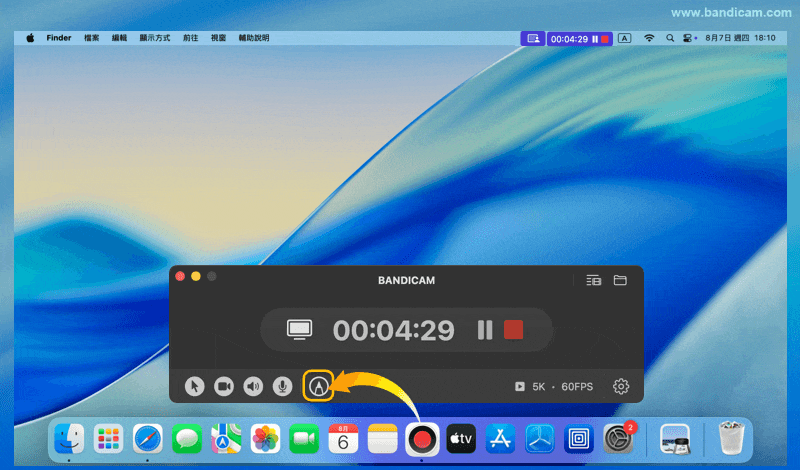Toggle microphone recording in Bandicam
Screen dimensions: 800x470
pyautogui.click(x=283, y=386)
